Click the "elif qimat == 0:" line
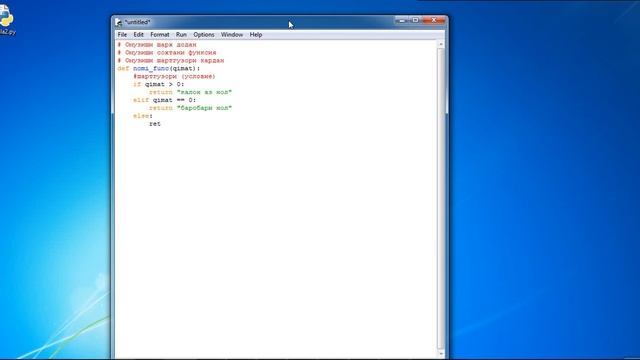Screen dimensions: 640x360 point(164,100)
